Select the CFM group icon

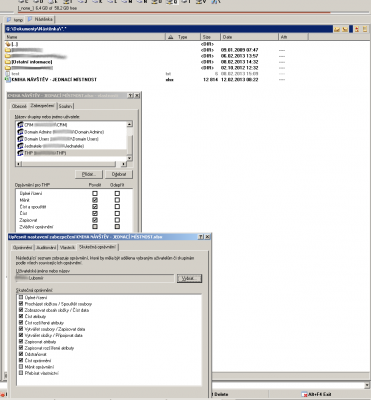(x=20, y=125)
